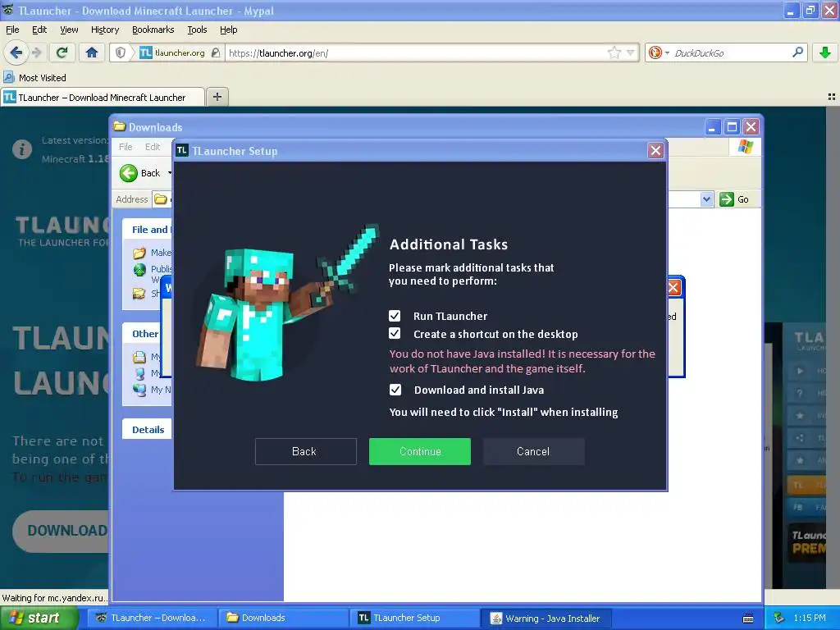Toggle Create a shortcut on the desktop
The width and height of the screenshot is (840, 630).
395,333
